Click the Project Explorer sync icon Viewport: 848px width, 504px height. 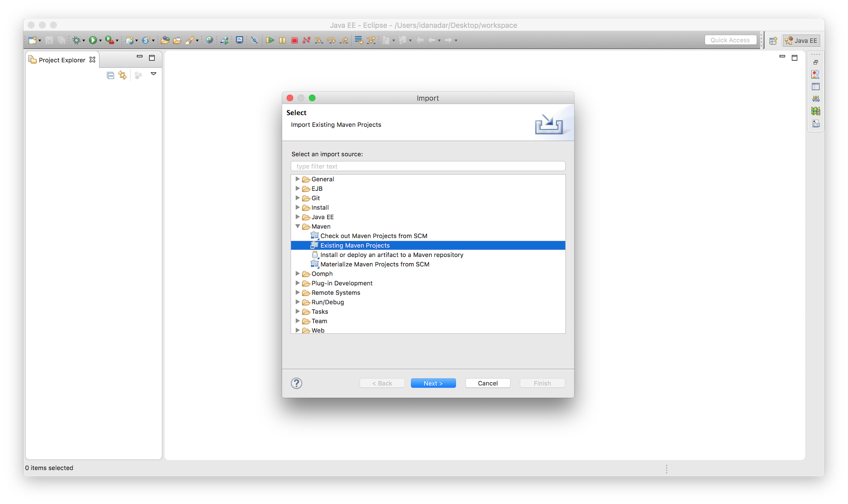coord(122,75)
